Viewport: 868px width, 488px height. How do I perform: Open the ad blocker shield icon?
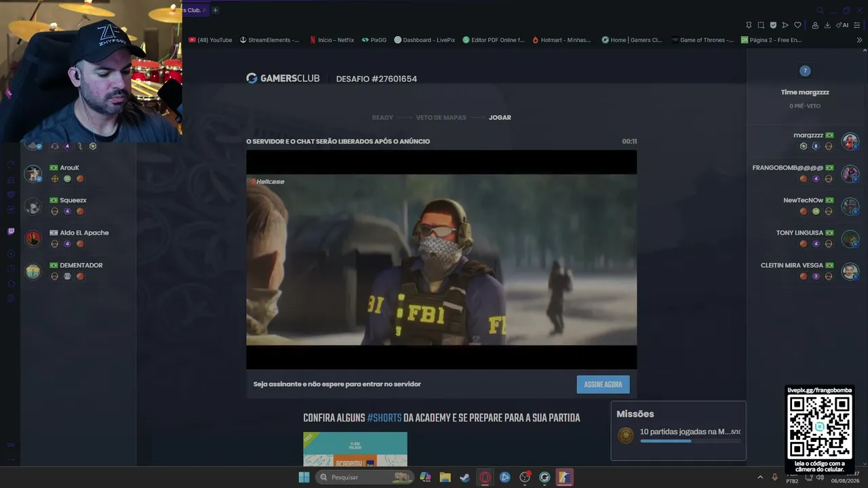[773, 25]
